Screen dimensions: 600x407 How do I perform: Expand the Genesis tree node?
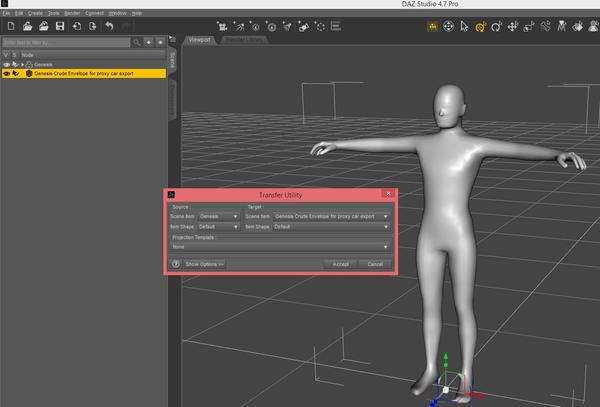tap(22, 64)
